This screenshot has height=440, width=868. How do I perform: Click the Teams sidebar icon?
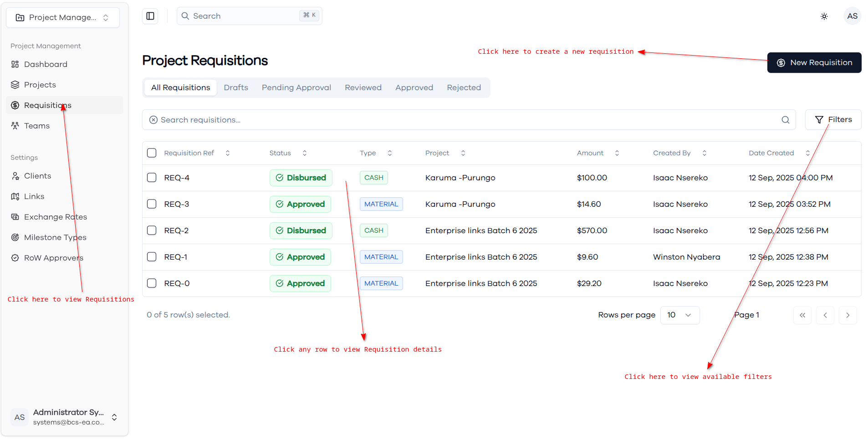(x=15, y=126)
